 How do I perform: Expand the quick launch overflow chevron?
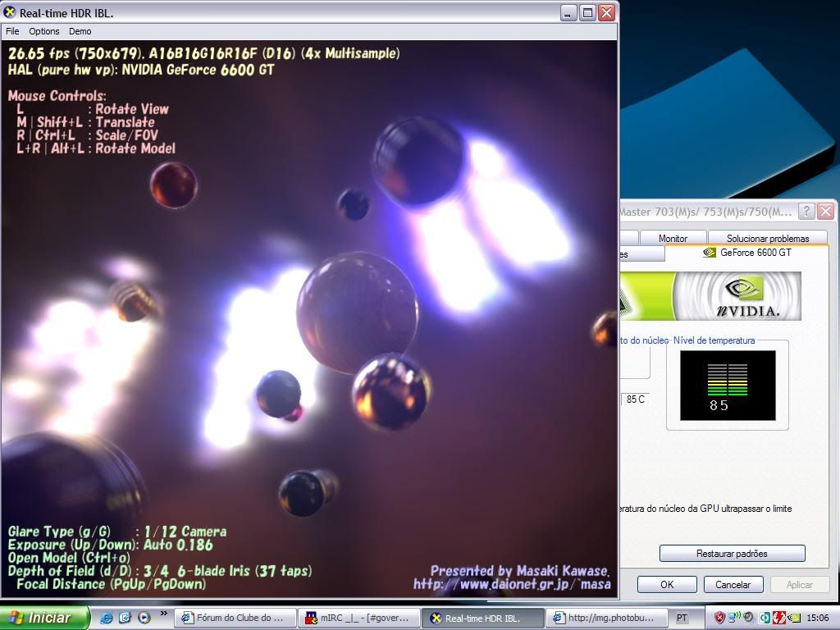coord(163,614)
